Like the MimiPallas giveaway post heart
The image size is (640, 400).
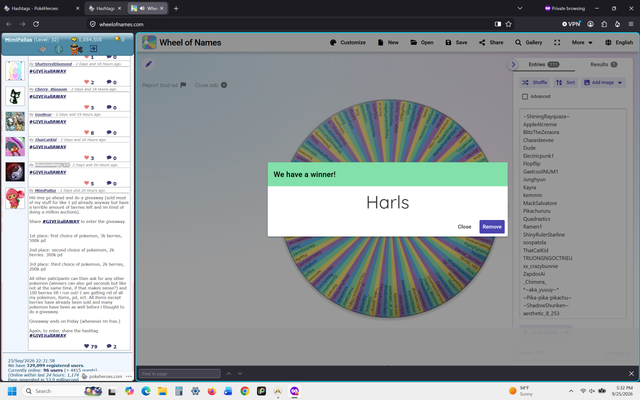tap(87, 346)
